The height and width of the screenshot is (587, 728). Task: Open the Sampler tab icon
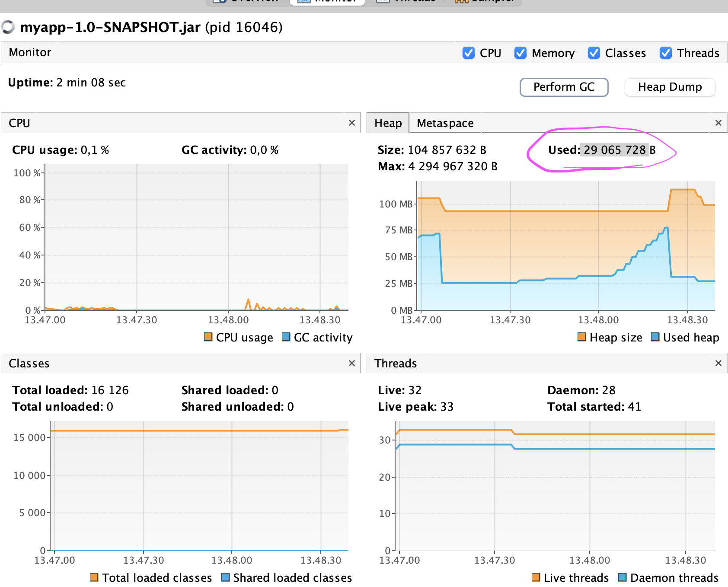tap(461, 2)
